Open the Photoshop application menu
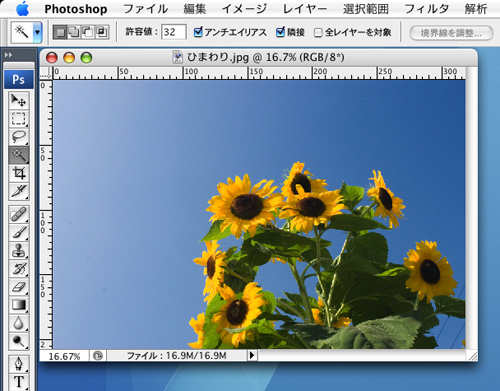 [x=76, y=9]
